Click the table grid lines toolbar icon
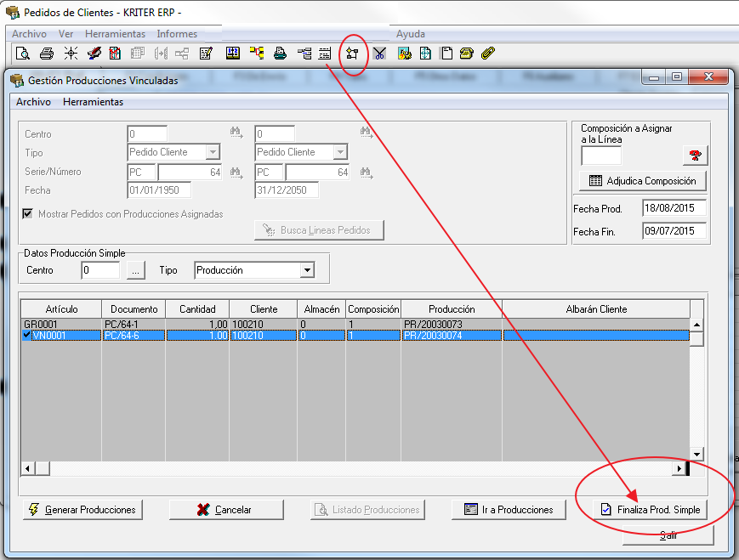Image resolution: width=739 pixels, height=560 pixels. click(x=325, y=54)
